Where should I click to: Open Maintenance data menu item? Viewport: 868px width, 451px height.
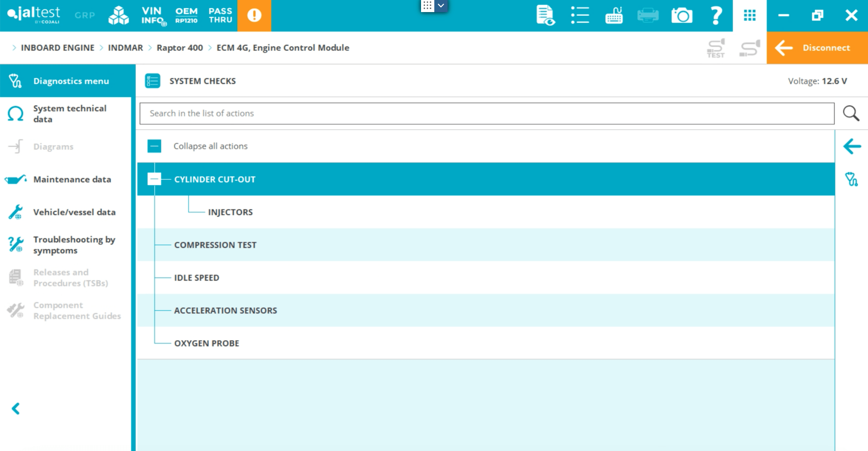72,179
